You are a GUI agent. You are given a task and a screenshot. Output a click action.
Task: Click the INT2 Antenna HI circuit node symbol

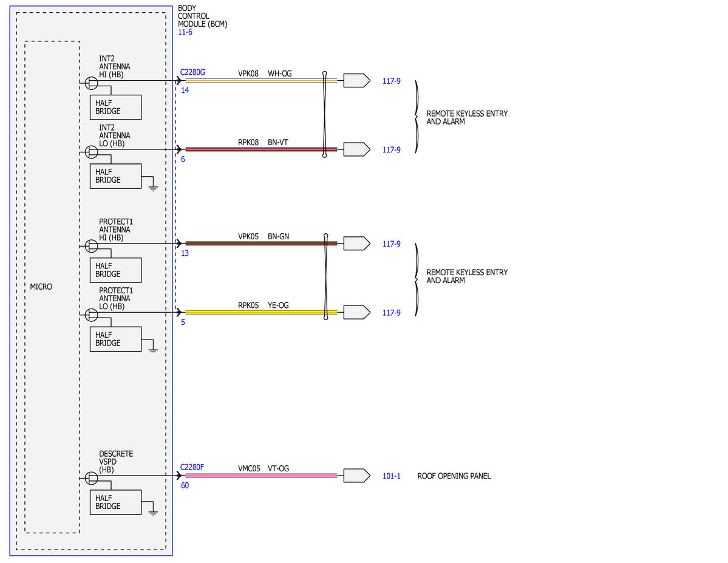(x=92, y=83)
